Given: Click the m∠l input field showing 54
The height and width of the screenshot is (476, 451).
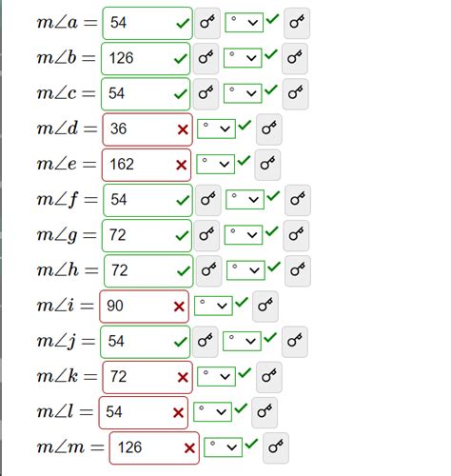Looking at the screenshot, I should (x=144, y=412).
